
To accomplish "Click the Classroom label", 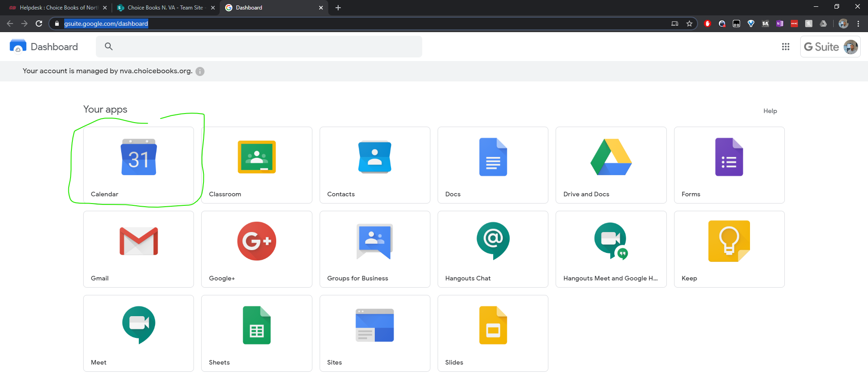I will pyautogui.click(x=225, y=194).
